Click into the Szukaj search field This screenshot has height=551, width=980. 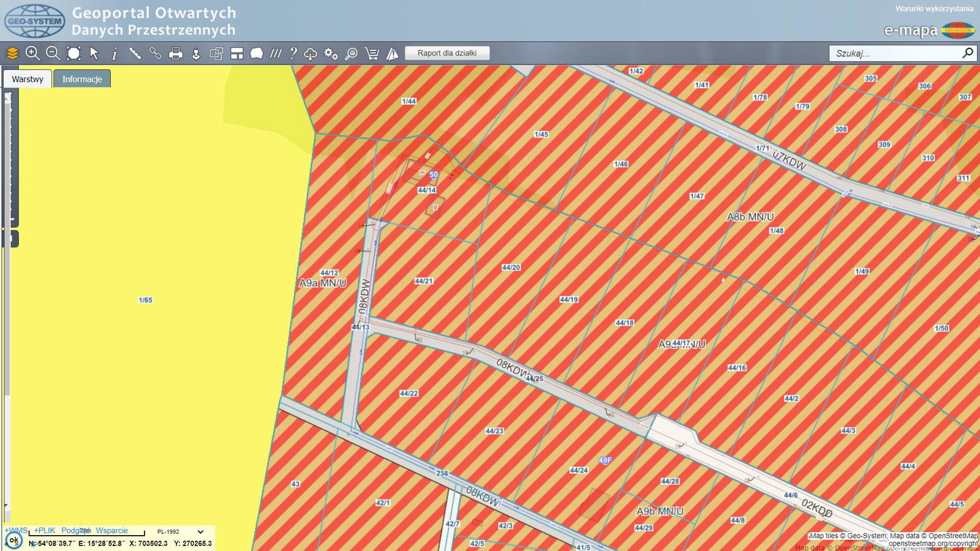[894, 53]
